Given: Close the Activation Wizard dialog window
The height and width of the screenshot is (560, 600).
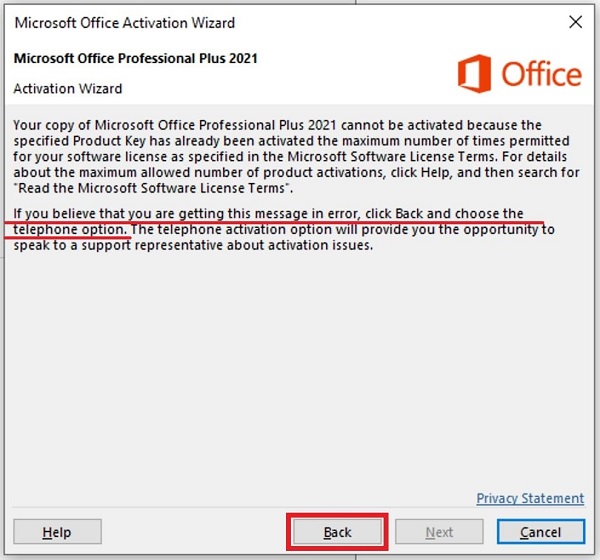Looking at the screenshot, I should 574,21.
